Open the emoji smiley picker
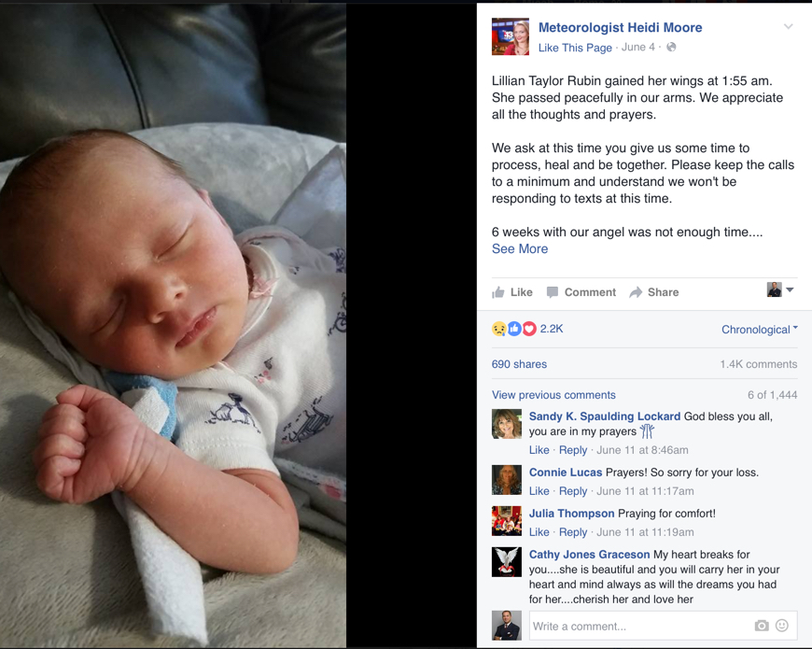Screen dimensions: 812x649 pyautogui.click(x=782, y=626)
